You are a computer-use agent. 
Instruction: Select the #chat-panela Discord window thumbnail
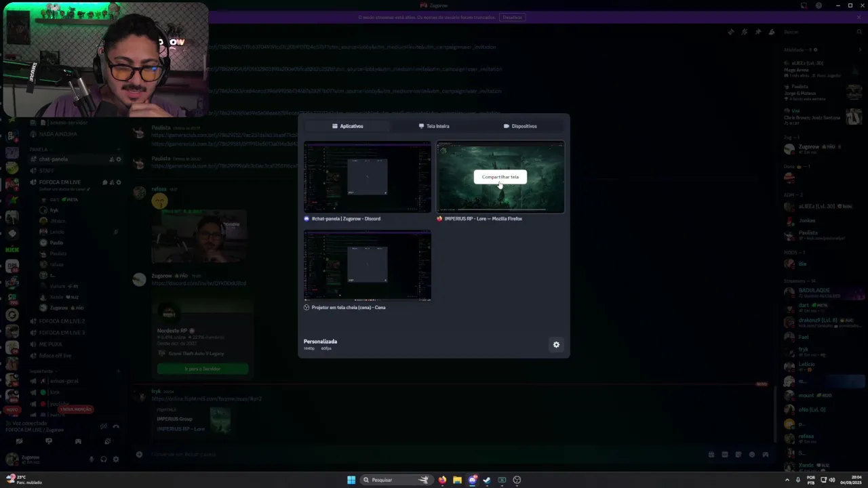(367, 177)
